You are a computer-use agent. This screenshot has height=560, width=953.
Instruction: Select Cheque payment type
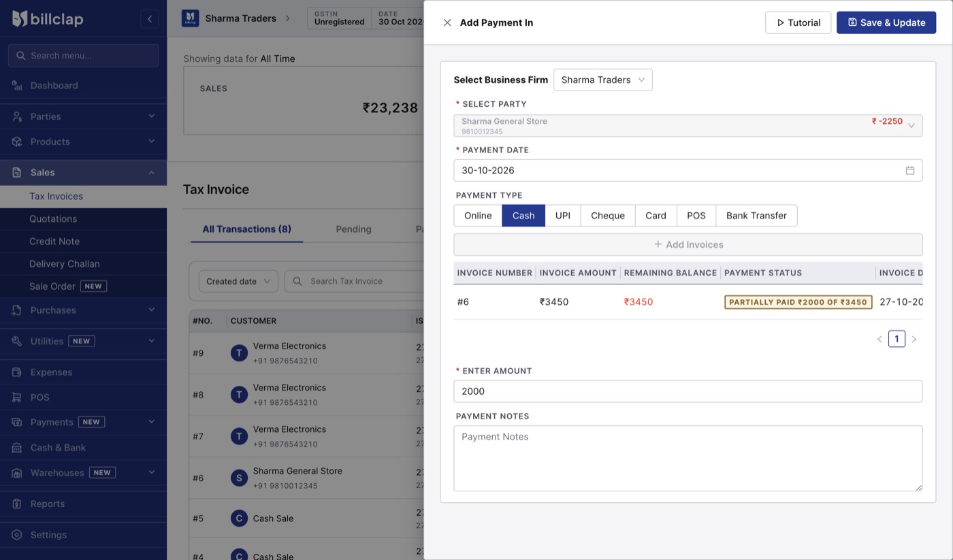coord(608,216)
